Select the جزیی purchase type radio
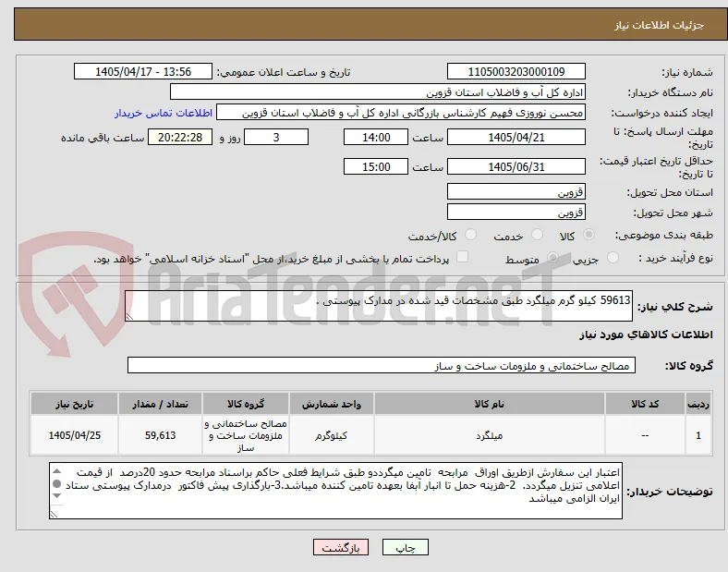The width and height of the screenshot is (728, 572). [613, 258]
